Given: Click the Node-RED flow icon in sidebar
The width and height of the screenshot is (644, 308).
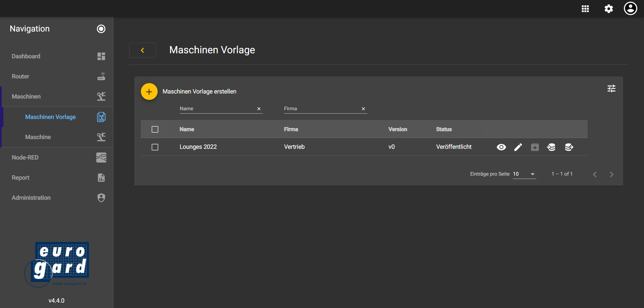Looking at the screenshot, I should pyautogui.click(x=101, y=158).
